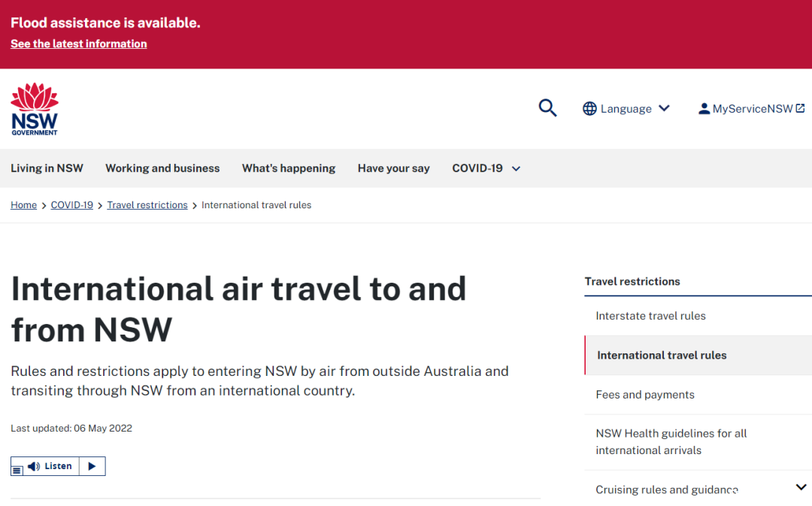Open the ReadSpeaker menu icon
Screen dimensions: 812x506
pos(17,470)
